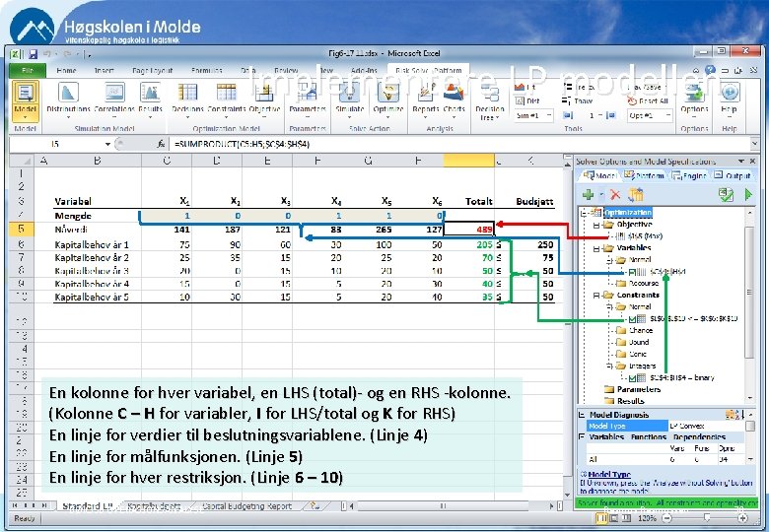
Task: Select the Output tab in solver pane
Action: (x=733, y=175)
